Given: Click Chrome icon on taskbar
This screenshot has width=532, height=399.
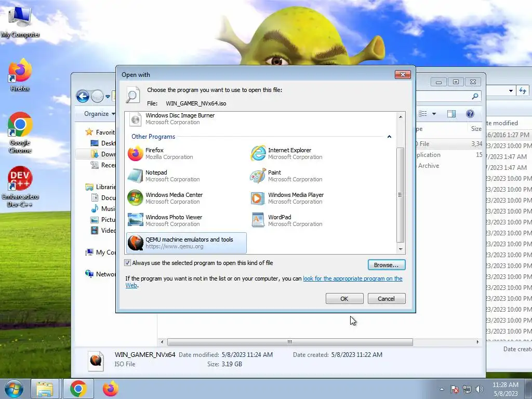Looking at the screenshot, I should click(78, 389).
